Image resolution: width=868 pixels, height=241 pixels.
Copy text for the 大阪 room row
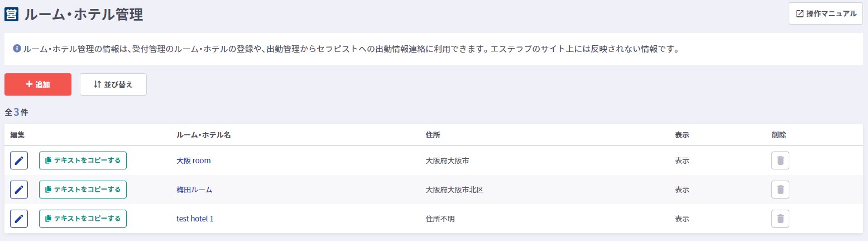(83, 160)
